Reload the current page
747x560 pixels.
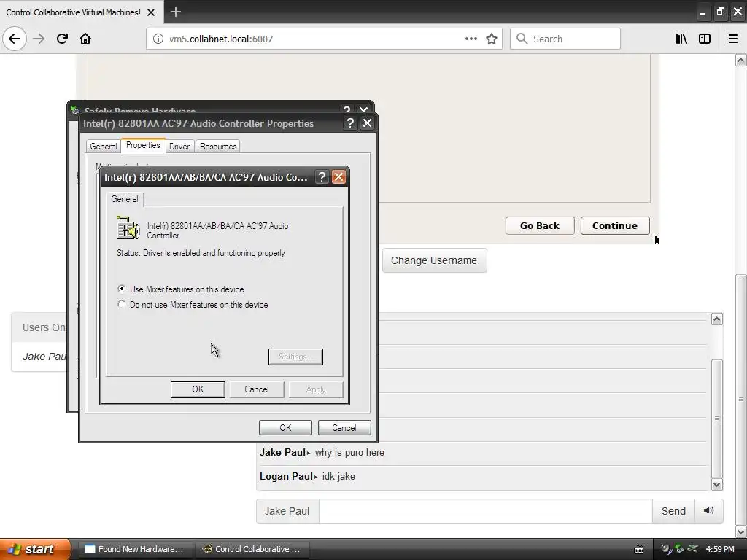[x=62, y=39]
